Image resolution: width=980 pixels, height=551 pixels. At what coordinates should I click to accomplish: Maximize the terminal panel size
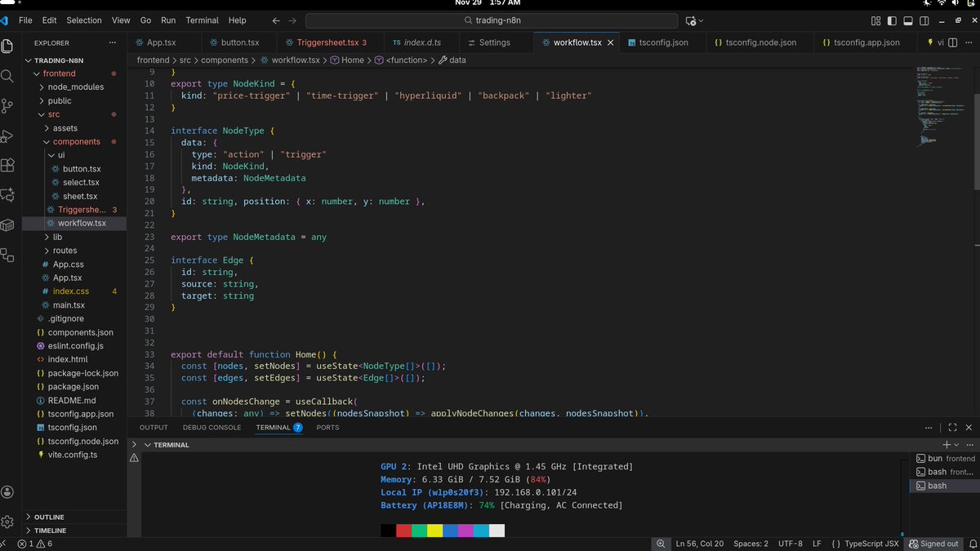coord(952,427)
